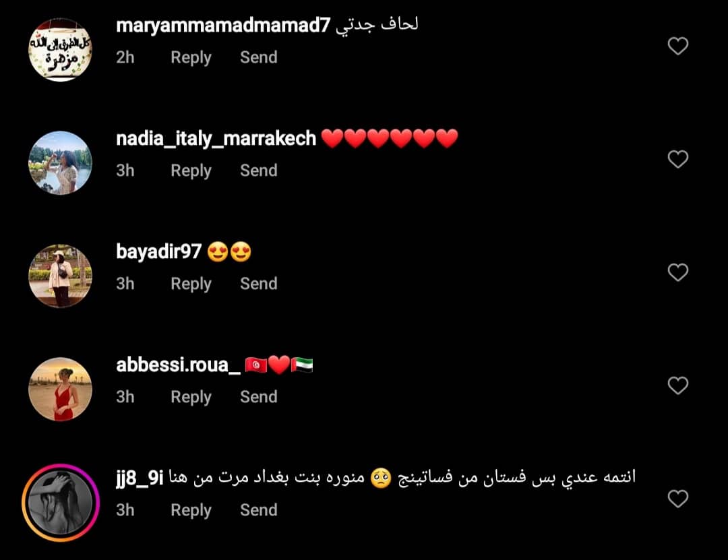Open abbessi.roua_ username link
The height and width of the screenshot is (560, 728).
(178, 365)
